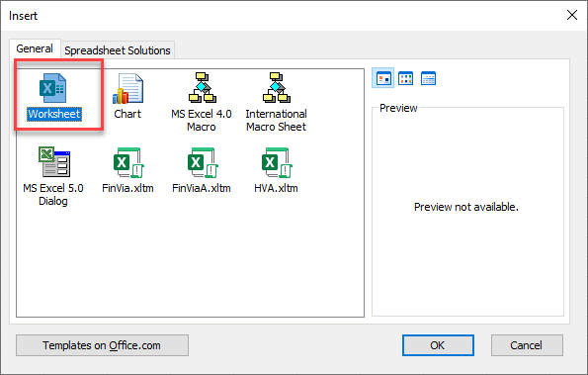Open the General tab
This screenshot has width=588, height=375.
[x=35, y=48]
